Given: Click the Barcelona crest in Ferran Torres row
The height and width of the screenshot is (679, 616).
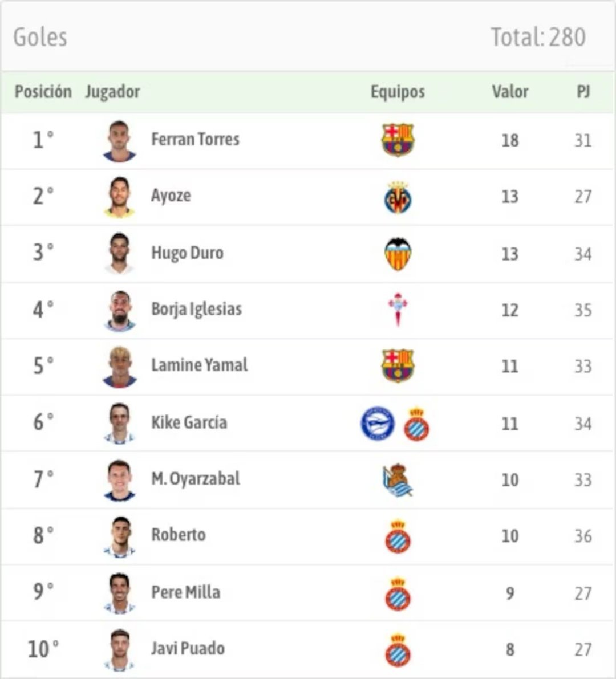Looking at the screenshot, I should 398,140.
